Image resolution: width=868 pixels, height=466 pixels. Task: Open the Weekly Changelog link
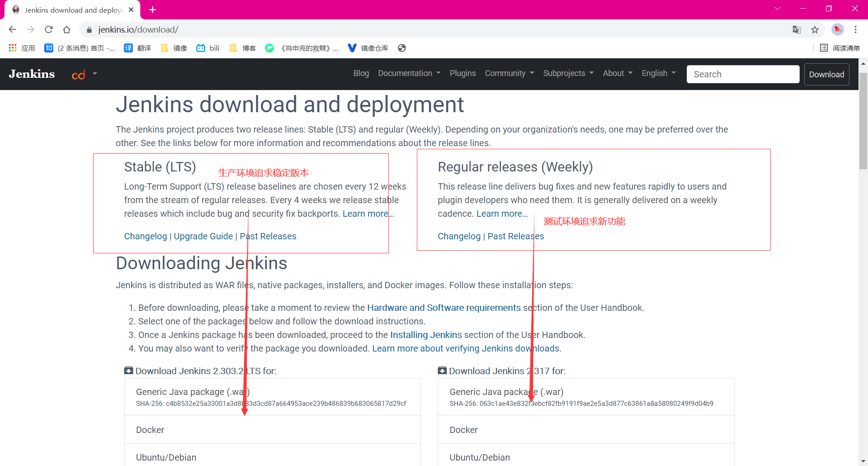coord(459,236)
